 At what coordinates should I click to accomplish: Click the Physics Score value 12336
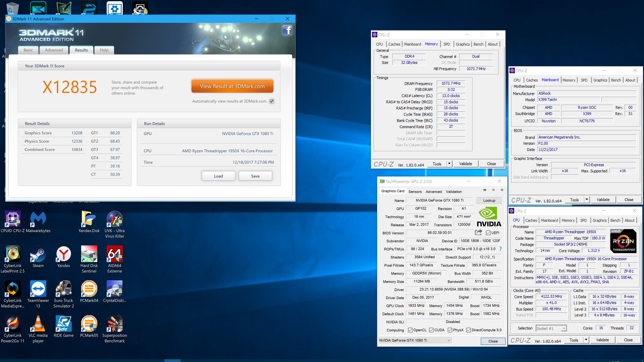(77, 141)
